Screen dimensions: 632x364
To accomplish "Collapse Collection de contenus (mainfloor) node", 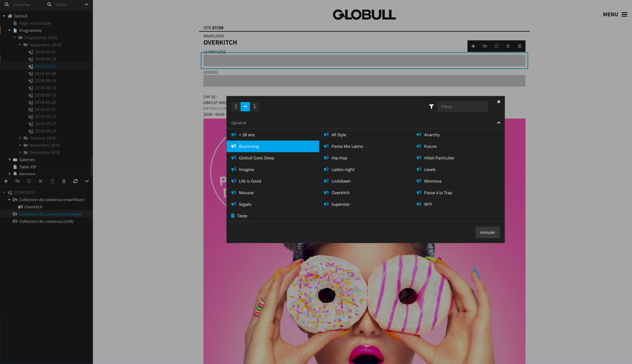I will coord(9,200).
